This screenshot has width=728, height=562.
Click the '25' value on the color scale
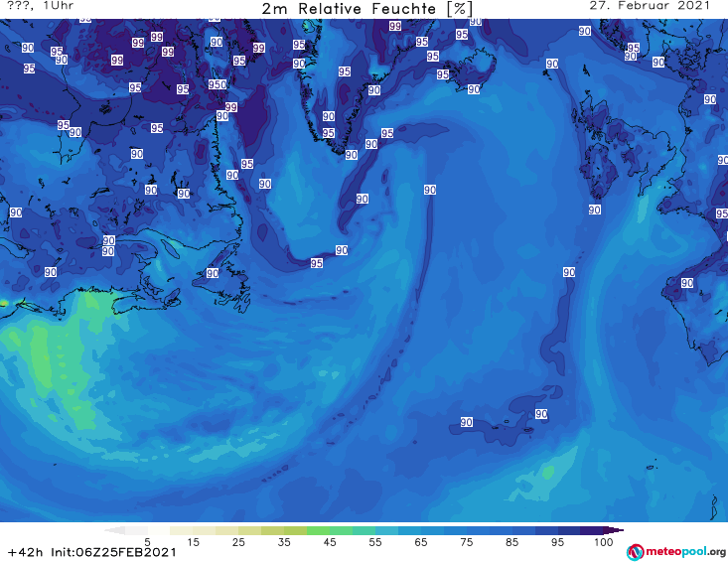[x=238, y=542]
